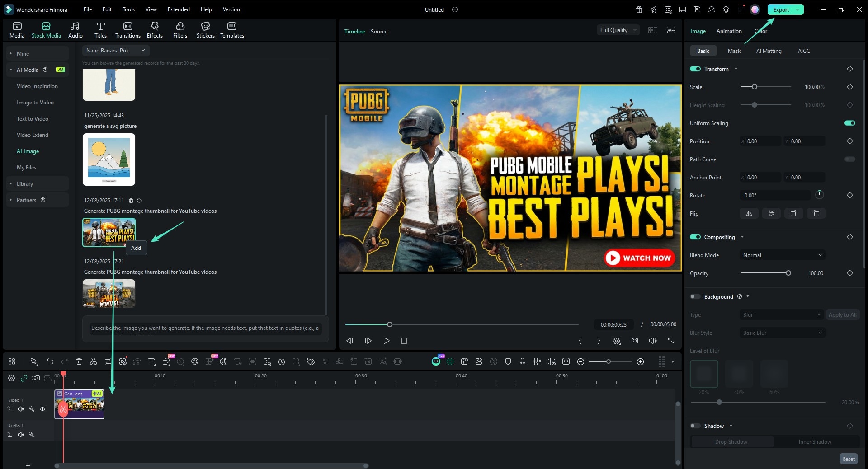
Task: Open the Templates panel
Action: coord(231,29)
